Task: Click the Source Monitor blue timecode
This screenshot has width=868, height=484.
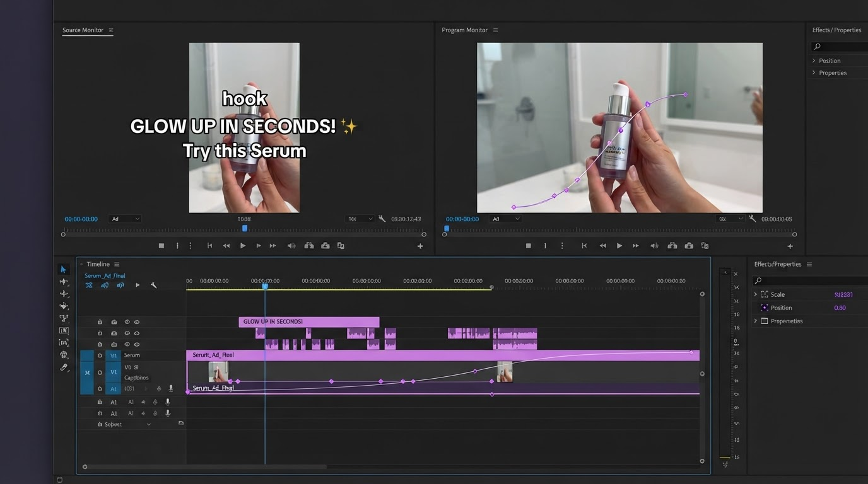Action: 81,219
